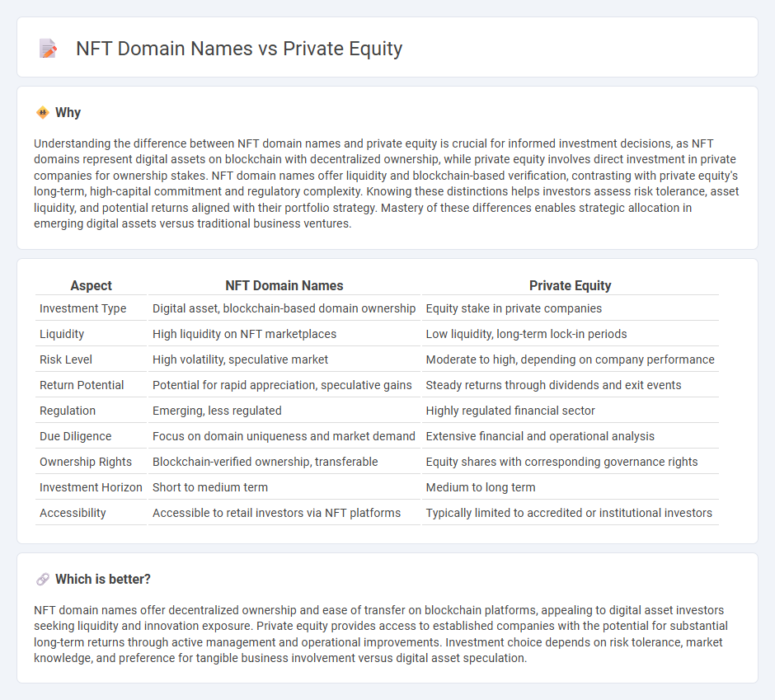775x700 pixels.
Task: Click the Private Equity column header
Action: click(570, 285)
